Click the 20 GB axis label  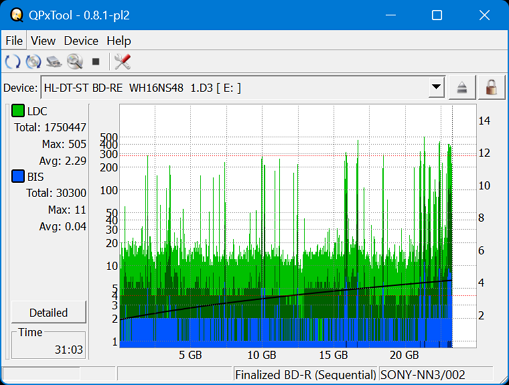coord(404,355)
